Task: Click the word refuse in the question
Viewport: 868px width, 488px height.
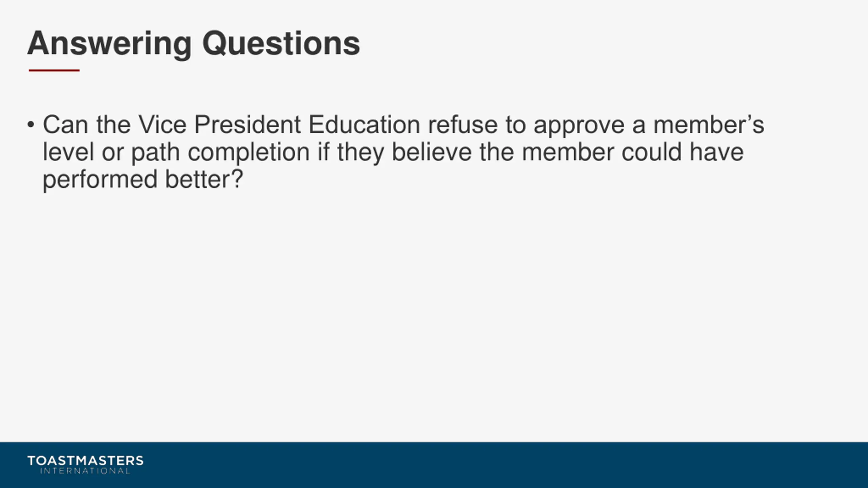Action: (463, 125)
